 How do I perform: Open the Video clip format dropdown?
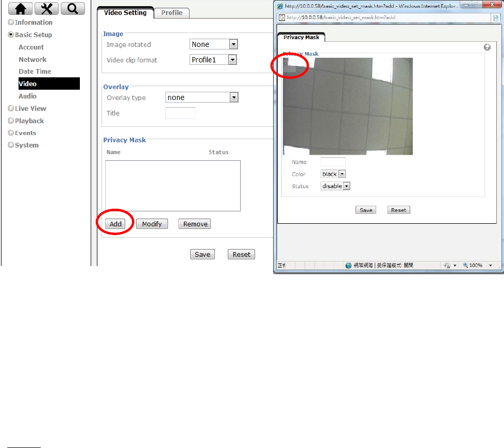(213, 59)
